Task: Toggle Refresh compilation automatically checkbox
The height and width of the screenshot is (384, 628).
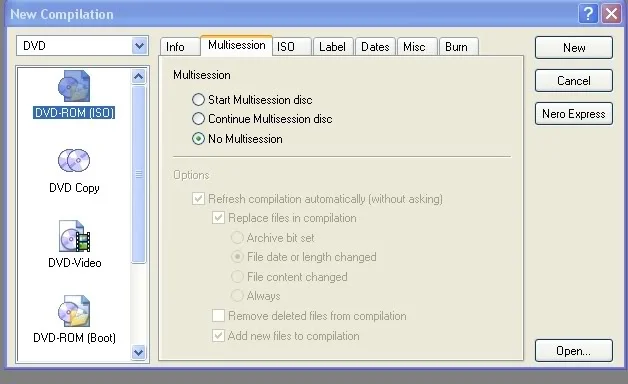Action: [198, 199]
